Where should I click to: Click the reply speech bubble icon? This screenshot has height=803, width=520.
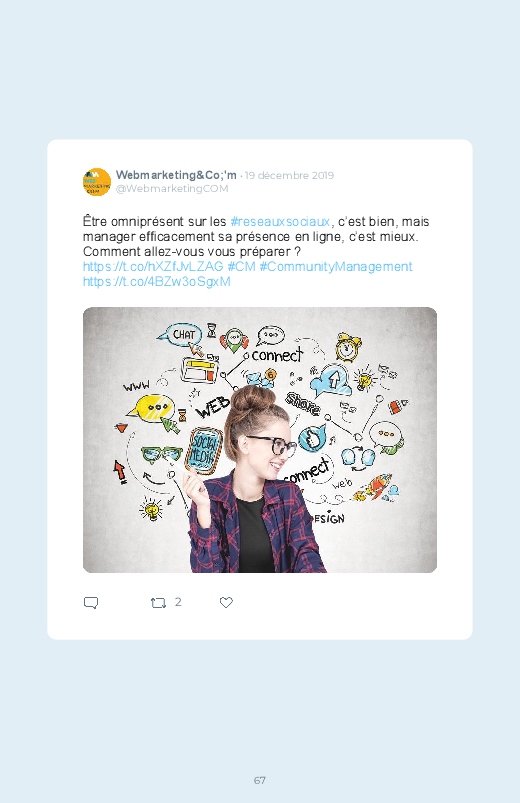click(91, 602)
